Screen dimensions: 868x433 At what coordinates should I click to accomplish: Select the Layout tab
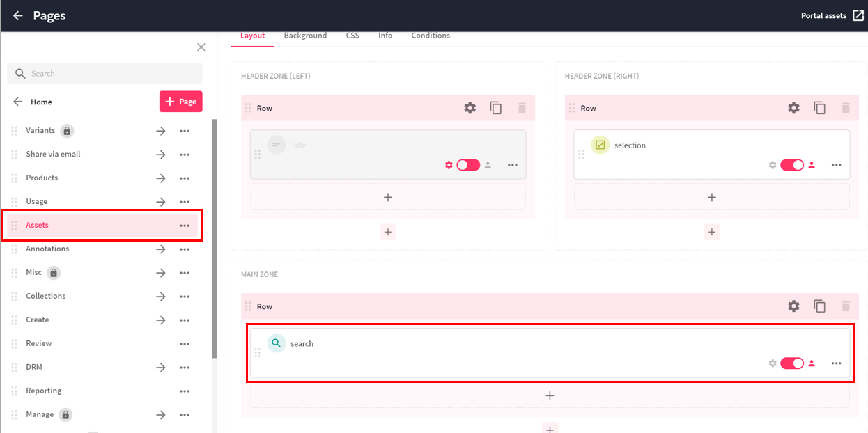252,36
